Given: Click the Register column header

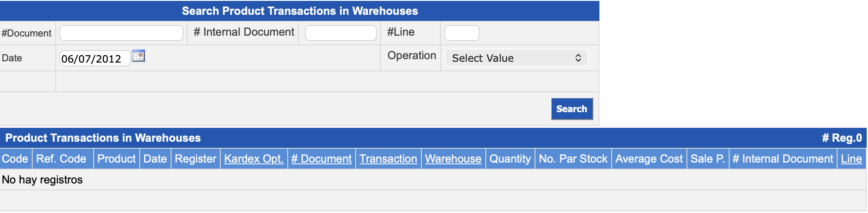Looking at the screenshot, I should 195,159.
